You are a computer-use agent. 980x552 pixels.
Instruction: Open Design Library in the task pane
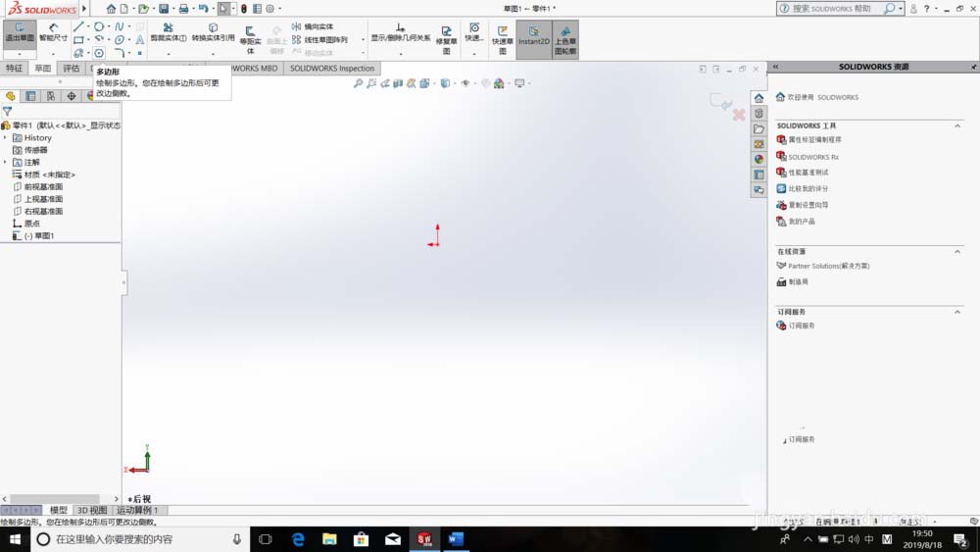759,113
